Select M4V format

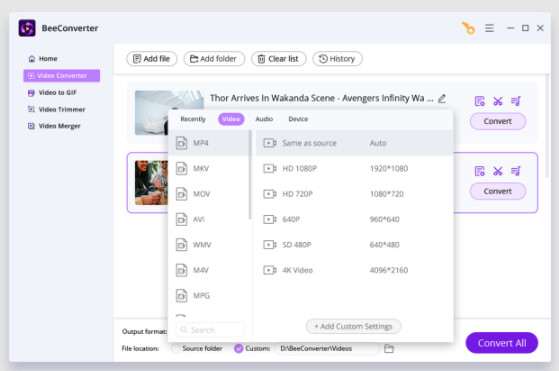(x=209, y=270)
